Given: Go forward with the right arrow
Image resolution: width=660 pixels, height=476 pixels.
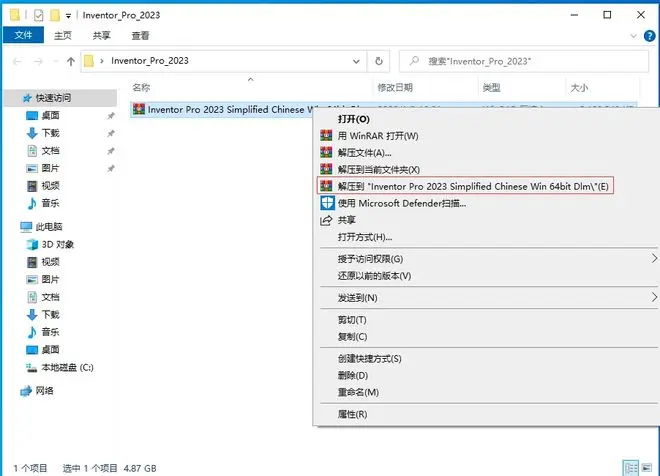Looking at the screenshot, I should pos(38,61).
